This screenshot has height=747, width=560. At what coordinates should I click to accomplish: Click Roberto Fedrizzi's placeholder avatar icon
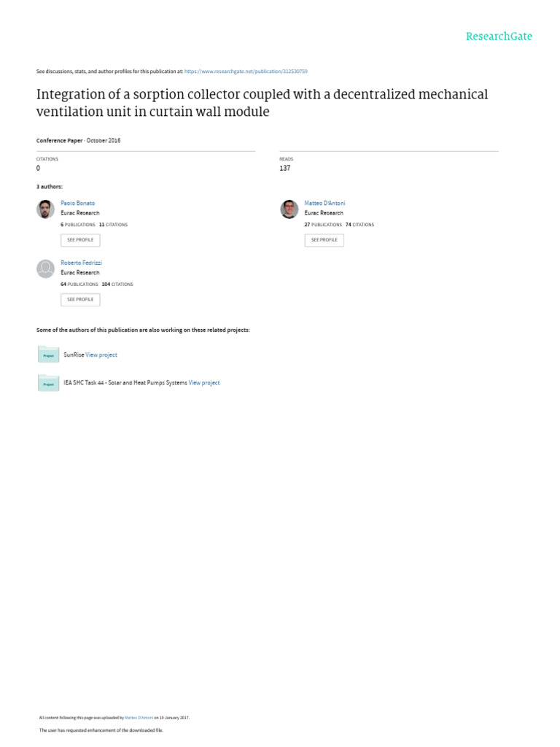pyautogui.click(x=45, y=268)
